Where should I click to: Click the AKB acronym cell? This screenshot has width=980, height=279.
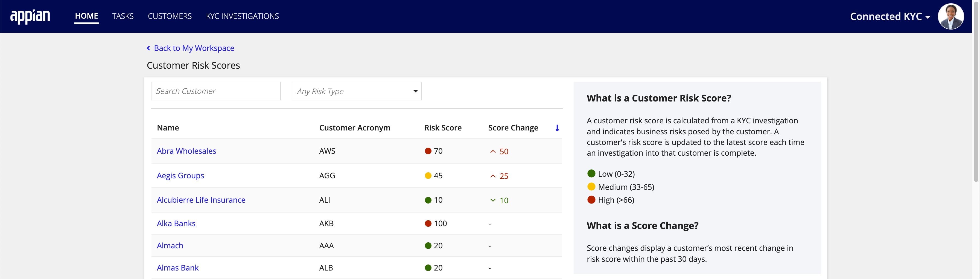[326, 223]
